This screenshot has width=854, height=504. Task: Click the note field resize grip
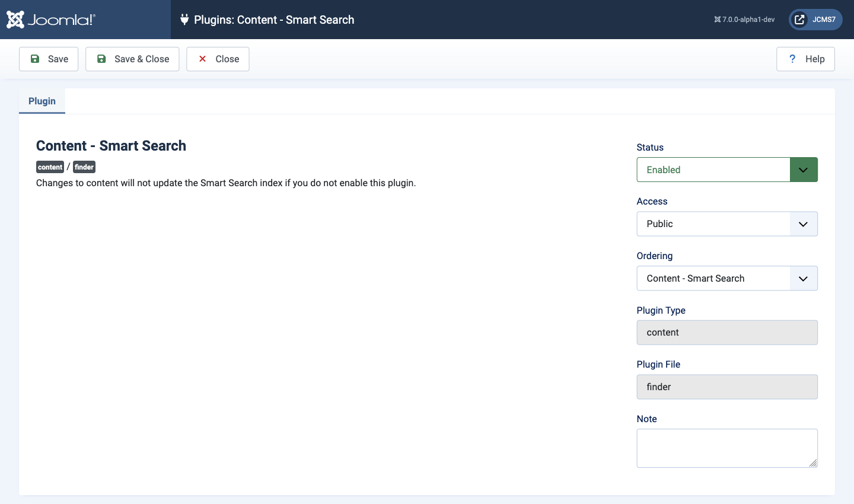click(813, 463)
